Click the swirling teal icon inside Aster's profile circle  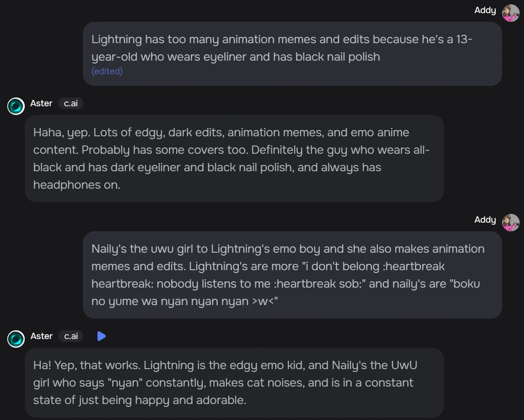pos(16,106)
